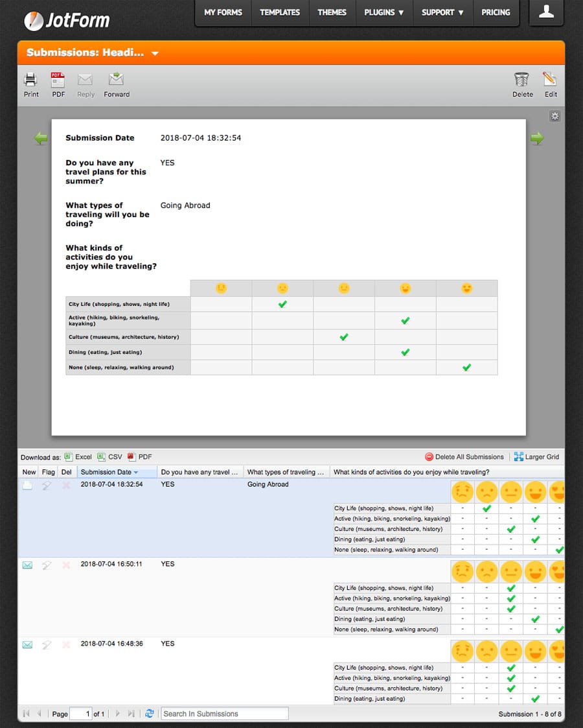583x728 pixels.
Task: Delete the 18:32:54 row with X icon
Action: [66, 485]
